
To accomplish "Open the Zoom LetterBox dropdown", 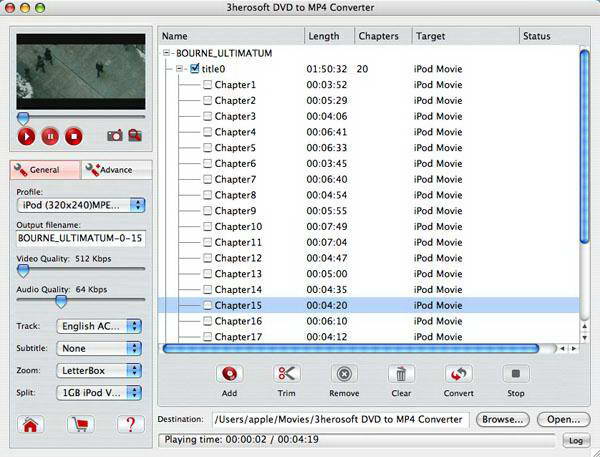I will 99,370.
